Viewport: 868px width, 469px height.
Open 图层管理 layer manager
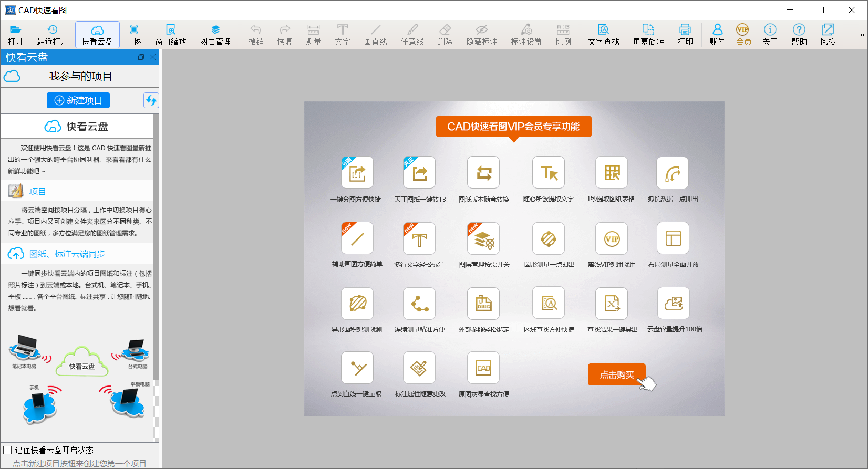click(x=215, y=35)
